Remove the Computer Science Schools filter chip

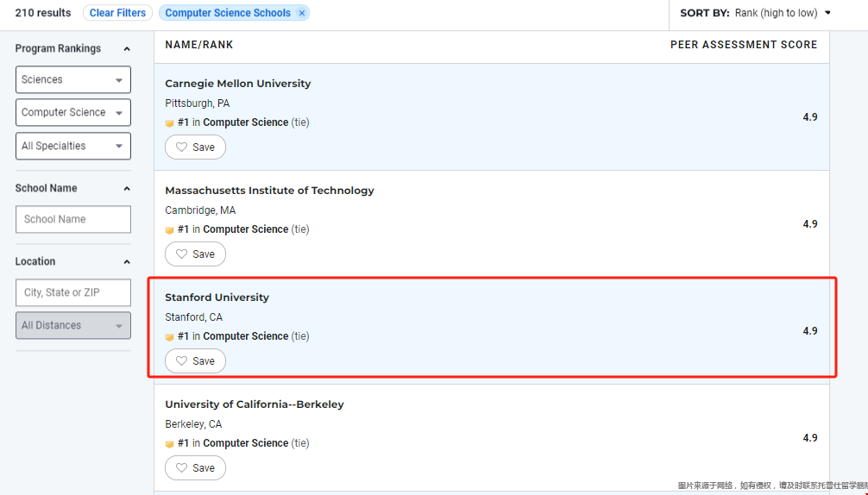(x=302, y=13)
